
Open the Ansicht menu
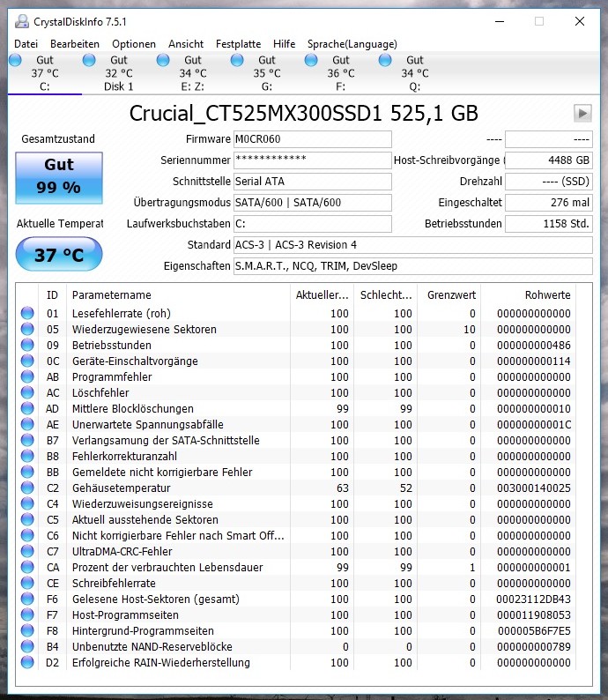186,44
